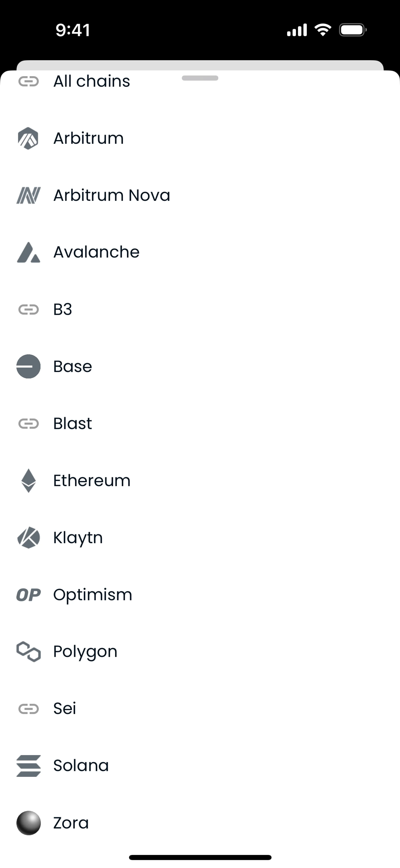The image size is (400, 868).
Task: Click the OP Optimism logo icon
Action: click(28, 595)
